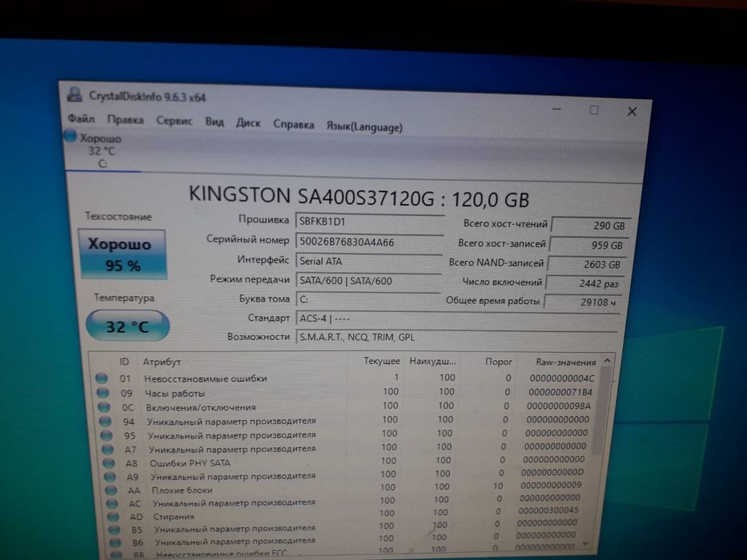Click status icon of attribute 95 row
Viewport: 747px width, 560px height.
click(106, 435)
